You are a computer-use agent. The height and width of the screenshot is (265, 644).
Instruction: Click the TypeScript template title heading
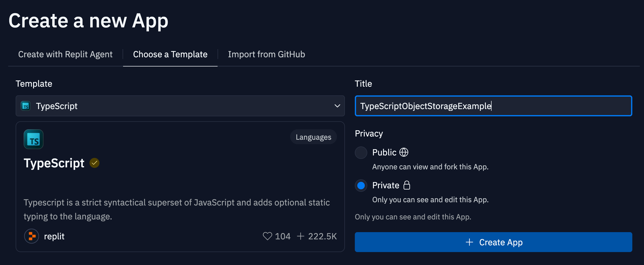pyautogui.click(x=54, y=163)
